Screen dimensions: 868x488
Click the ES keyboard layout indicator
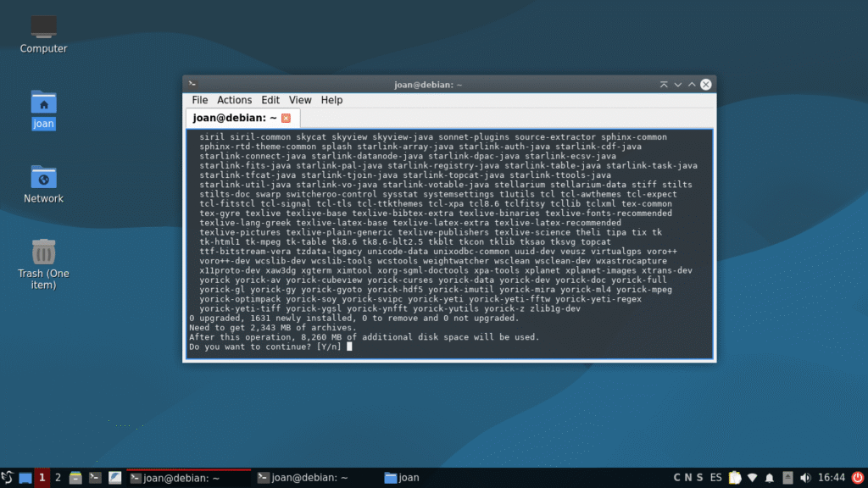(716, 478)
